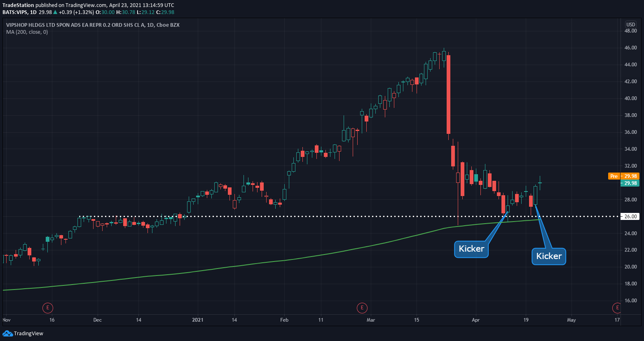Image resolution: width=644 pixels, height=341 pixels.
Task: Click the 19 date label after Apr
Action: click(x=526, y=320)
